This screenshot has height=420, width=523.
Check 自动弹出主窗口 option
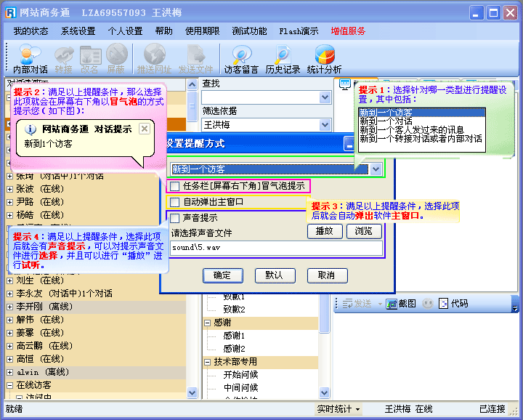click(174, 202)
